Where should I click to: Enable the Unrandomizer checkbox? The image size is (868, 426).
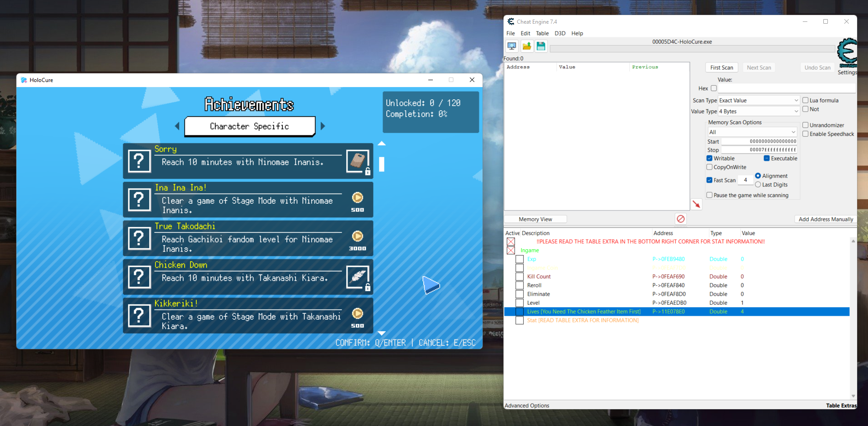click(806, 125)
